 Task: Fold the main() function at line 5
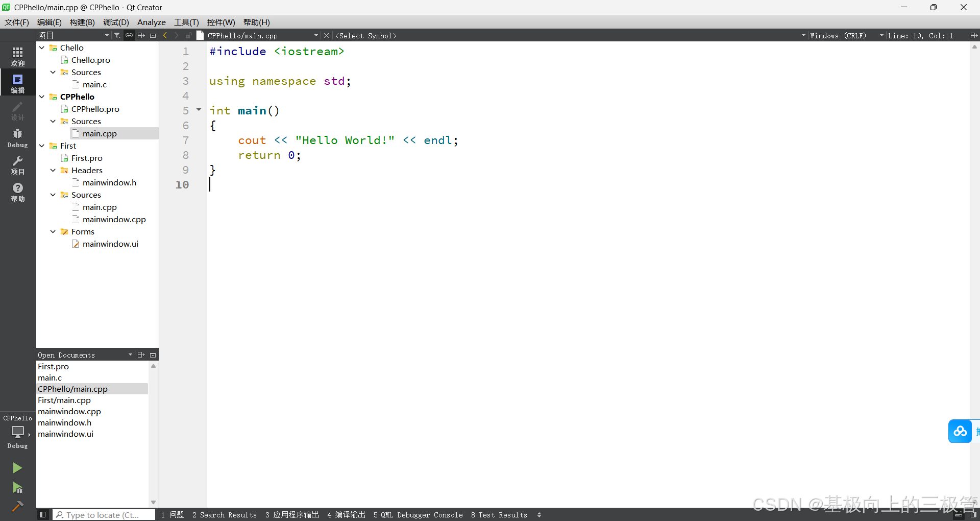coord(199,110)
